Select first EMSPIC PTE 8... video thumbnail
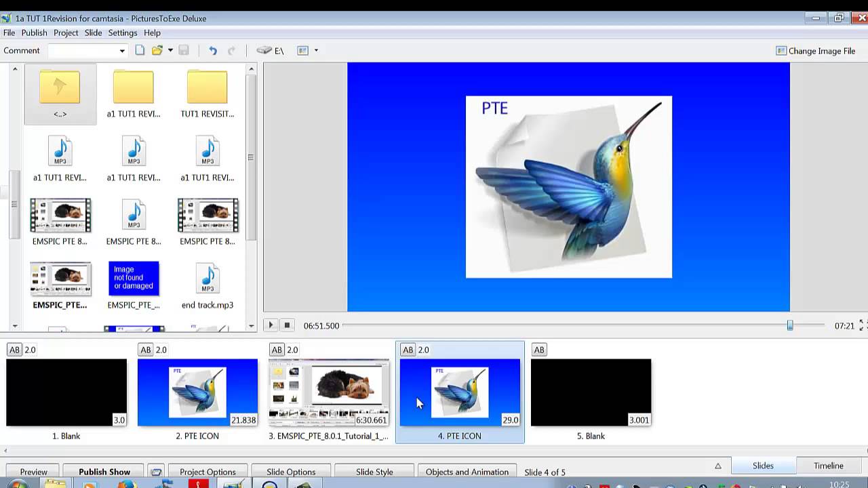Image resolution: width=868 pixels, height=488 pixels. coord(60,222)
